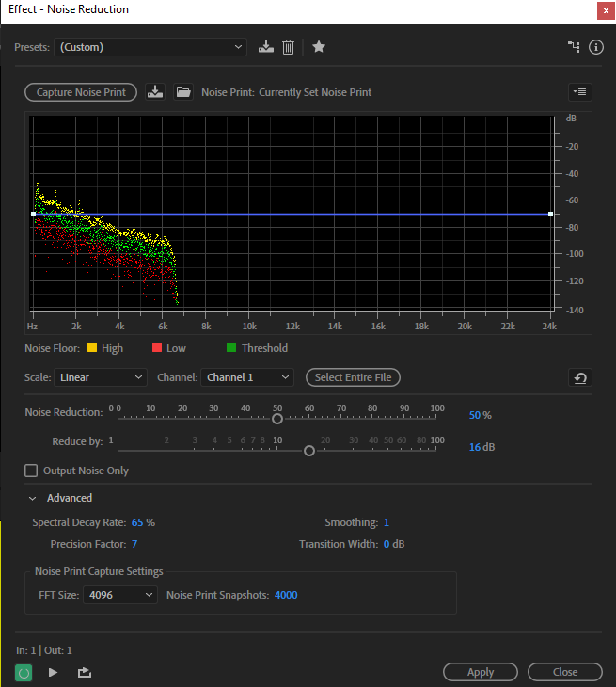Enable the Output Noise Only checkbox
Viewport: 616px width, 687px height.
coord(31,471)
